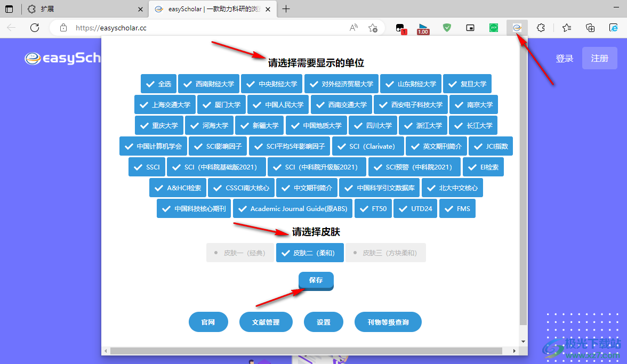View site information lock icon

pos(63,28)
